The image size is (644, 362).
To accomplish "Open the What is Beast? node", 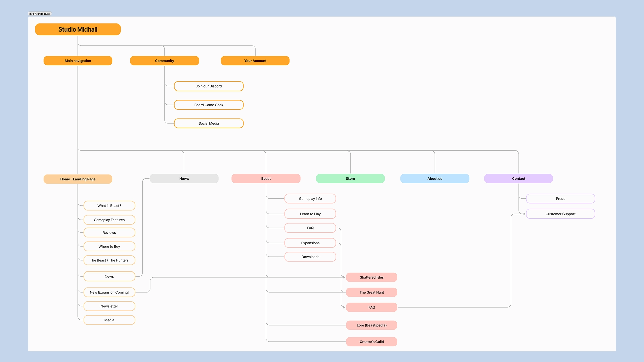I will (109, 205).
